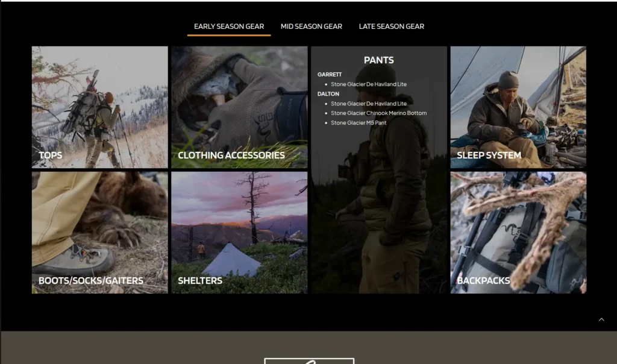The height and width of the screenshot is (364, 617).
Task: Select the Backpacks category tile
Action: click(518, 233)
